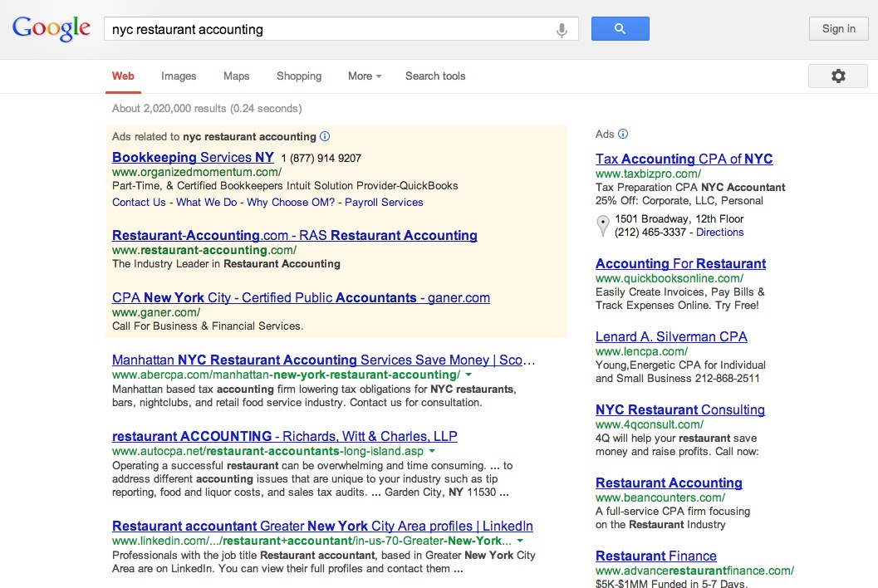
Task: Open 'NYC Restaurant Consulting' ad
Action: 679,410
